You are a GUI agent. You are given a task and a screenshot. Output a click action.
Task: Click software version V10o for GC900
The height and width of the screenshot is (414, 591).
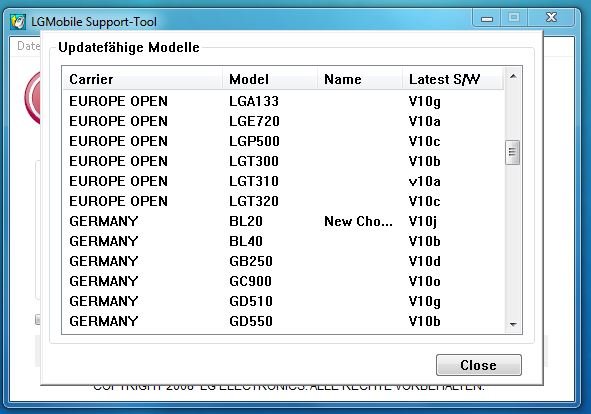point(424,281)
